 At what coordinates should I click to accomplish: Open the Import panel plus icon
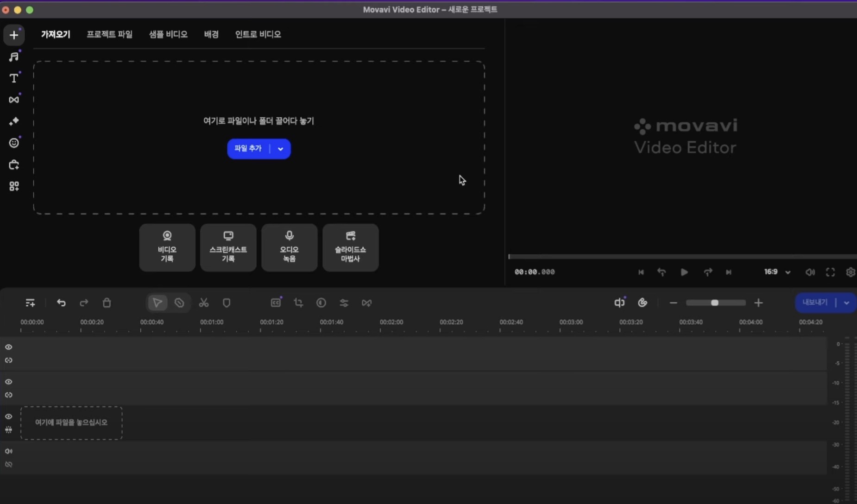coord(14,35)
